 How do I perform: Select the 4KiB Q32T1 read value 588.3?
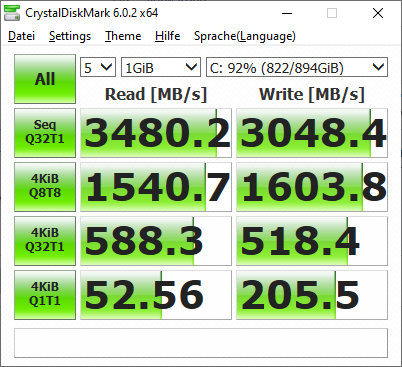156,241
